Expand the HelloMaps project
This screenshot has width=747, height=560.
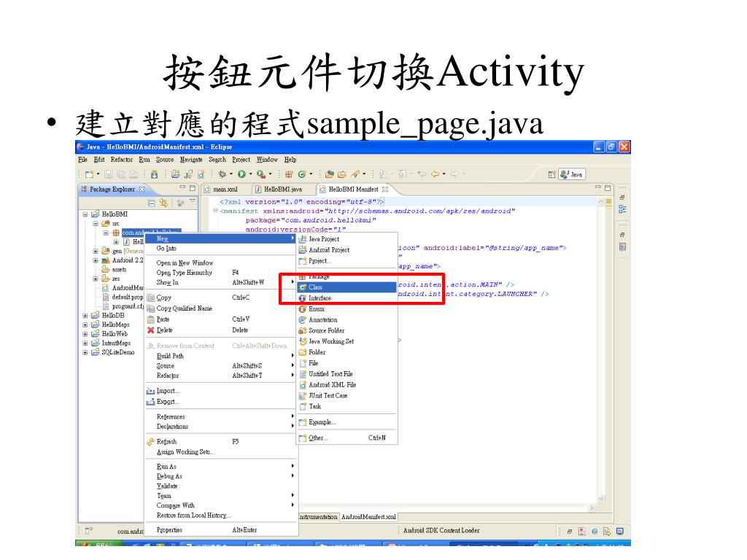click(x=85, y=324)
